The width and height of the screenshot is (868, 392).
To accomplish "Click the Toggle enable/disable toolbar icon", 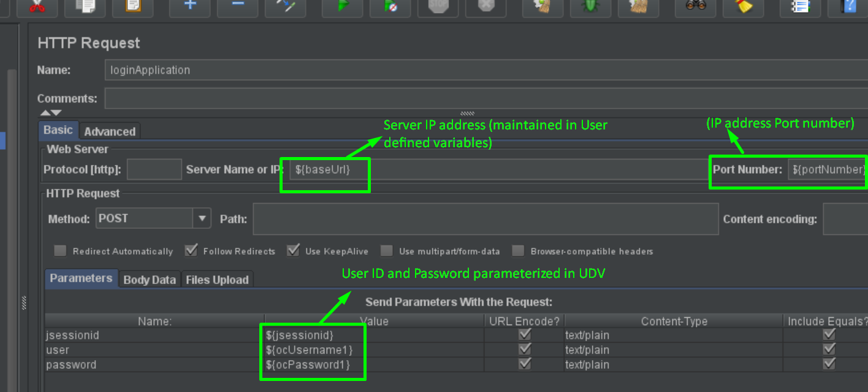I will [286, 6].
